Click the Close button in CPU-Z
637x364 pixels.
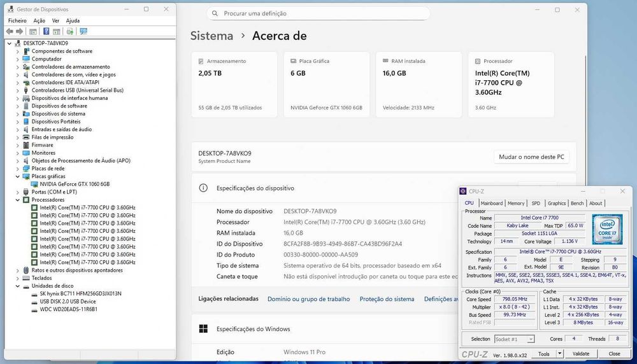[614, 354]
